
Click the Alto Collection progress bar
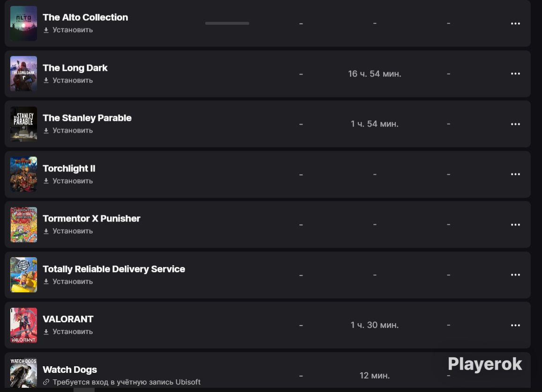click(227, 23)
